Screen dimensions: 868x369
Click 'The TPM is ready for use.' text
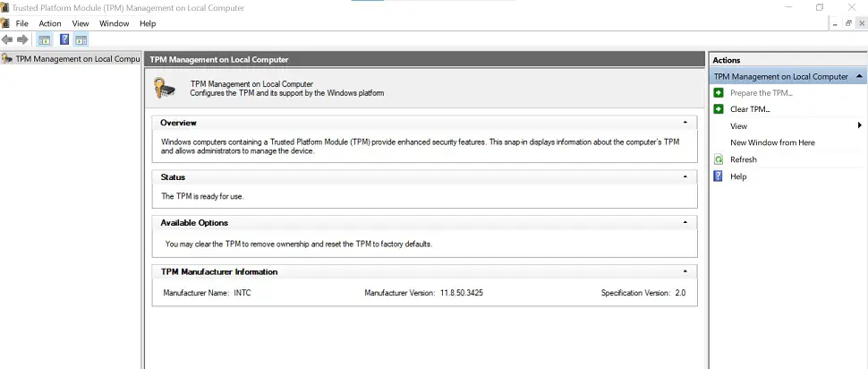[202, 196]
